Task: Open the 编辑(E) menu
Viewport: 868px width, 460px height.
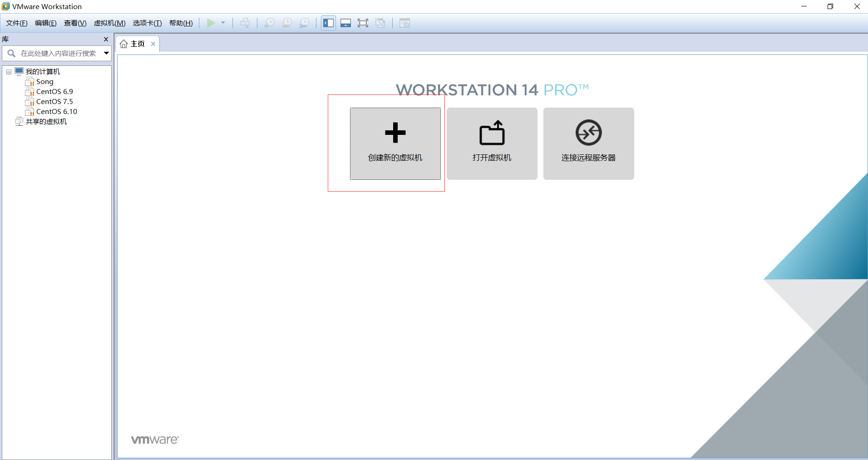Action: point(46,23)
